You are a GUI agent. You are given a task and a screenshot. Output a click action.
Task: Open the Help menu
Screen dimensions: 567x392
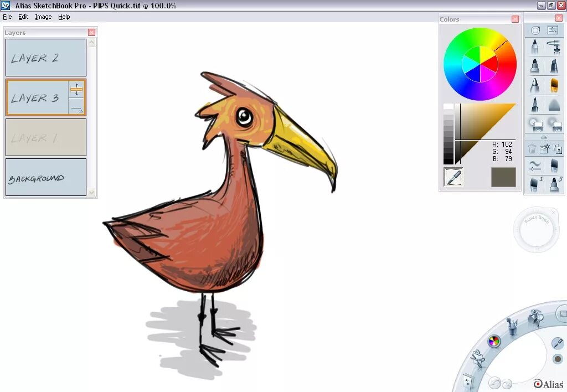(64, 17)
